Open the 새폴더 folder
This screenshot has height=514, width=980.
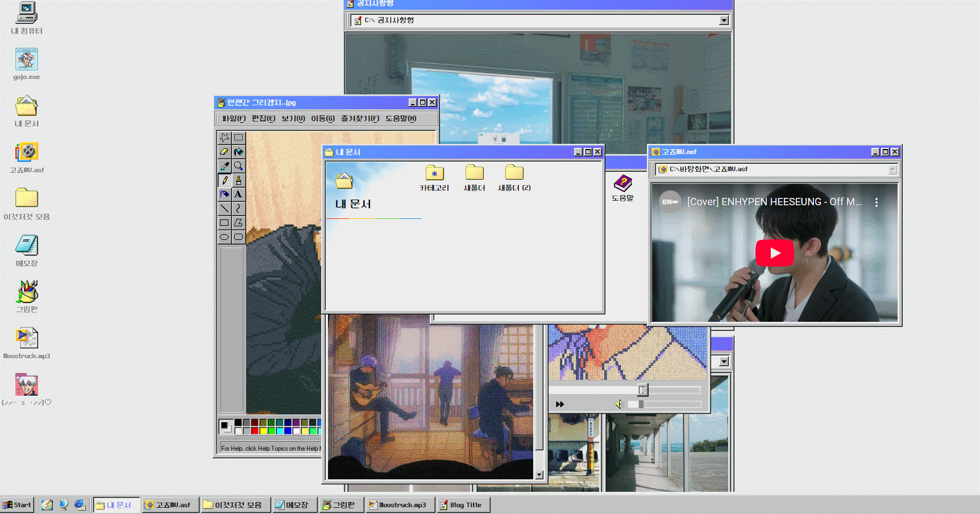[x=474, y=178]
